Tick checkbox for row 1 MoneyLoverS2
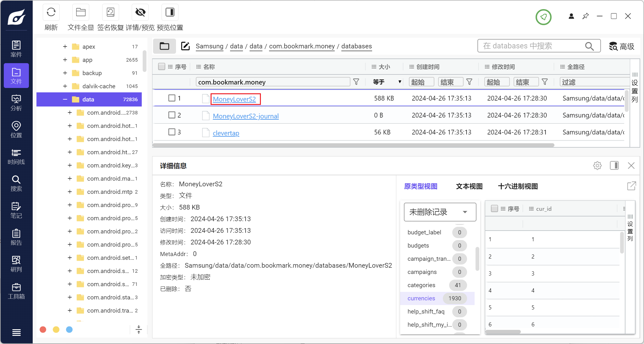644x344 pixels. point(172,98)
